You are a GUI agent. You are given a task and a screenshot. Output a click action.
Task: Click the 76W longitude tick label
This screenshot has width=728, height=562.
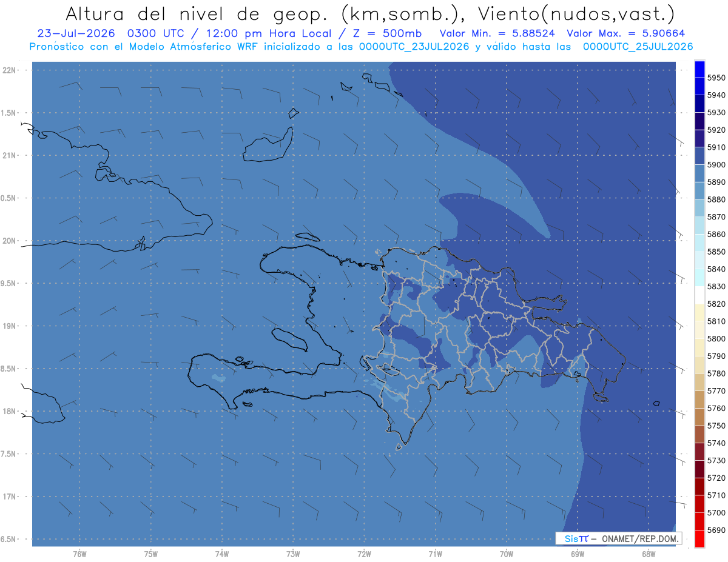pyautogui.click(x=79, y=554)
